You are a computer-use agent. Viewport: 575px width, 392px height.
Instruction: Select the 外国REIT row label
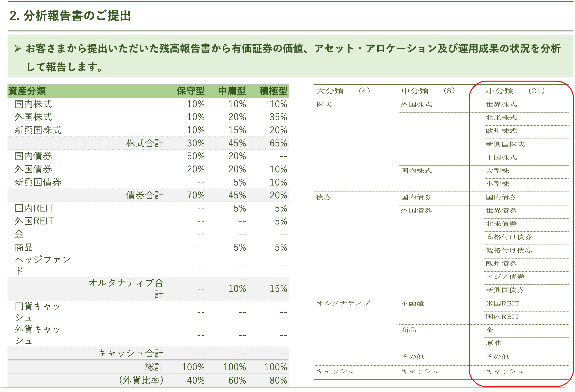(34, 221)
